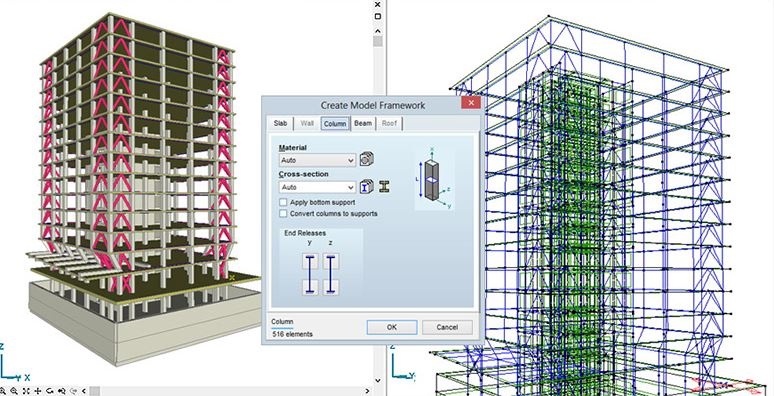Click the column diagram preview image
Screen dimensions: 774x396
[x=434, y=178]
